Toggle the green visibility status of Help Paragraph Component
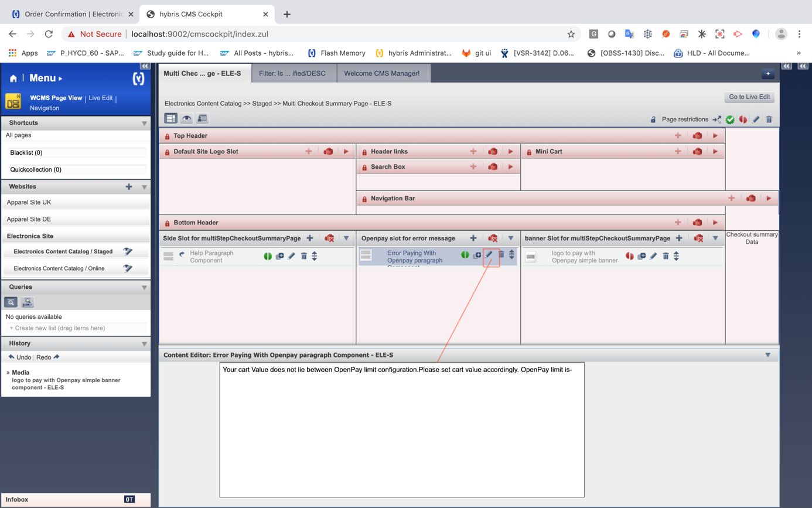This screenshot has width=812, height=508. tap(268, 256)
